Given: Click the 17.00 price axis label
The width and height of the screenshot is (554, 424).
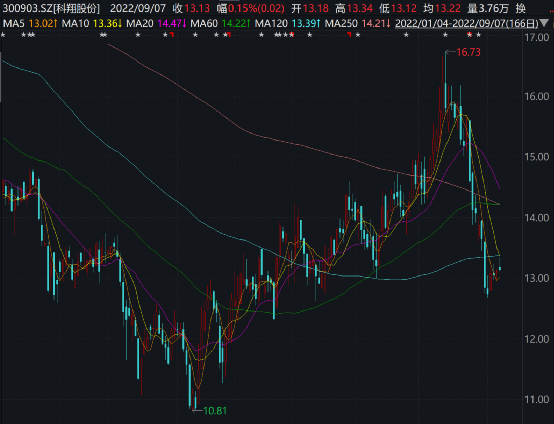Looking at the screenshot, I should click(x=537, y=37).
